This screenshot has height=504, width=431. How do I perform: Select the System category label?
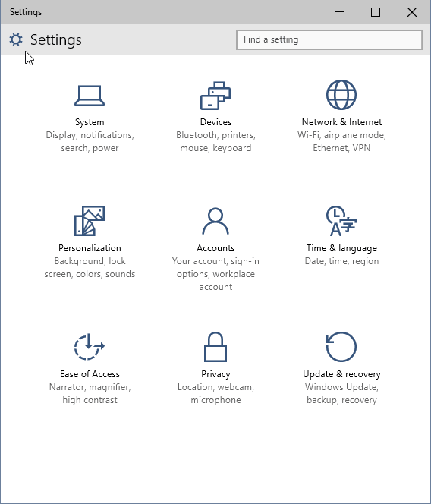point(90,122)
